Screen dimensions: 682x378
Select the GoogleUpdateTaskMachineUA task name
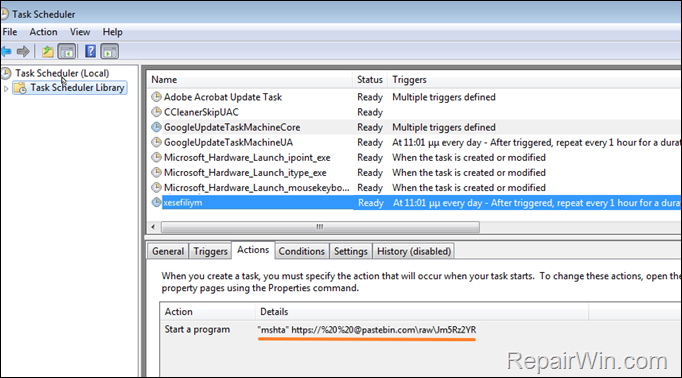[x=228, y=143]
